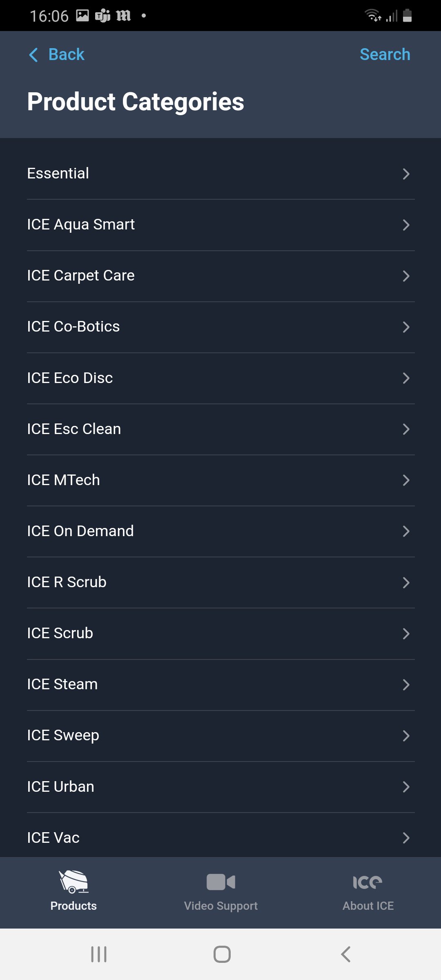
Task: Open ICE On Demand category
Action: [80, 531]
